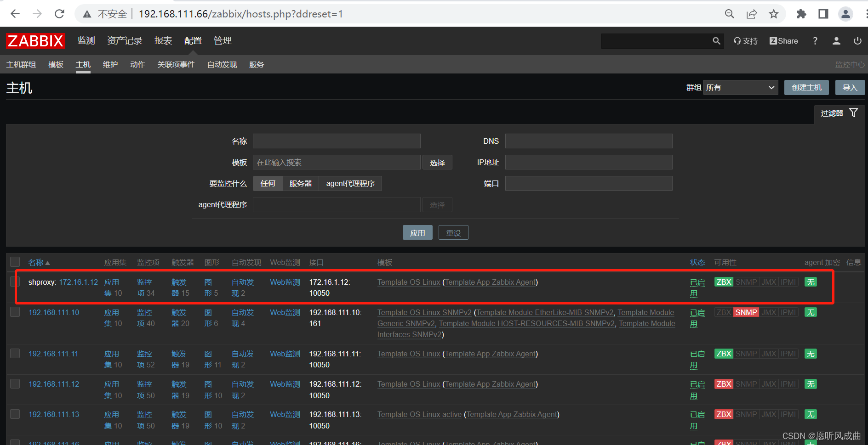Bookmark this page with star icon
The width and height of the screenshot is (868, 445).
pyautogui.click(x=774, y=14)
